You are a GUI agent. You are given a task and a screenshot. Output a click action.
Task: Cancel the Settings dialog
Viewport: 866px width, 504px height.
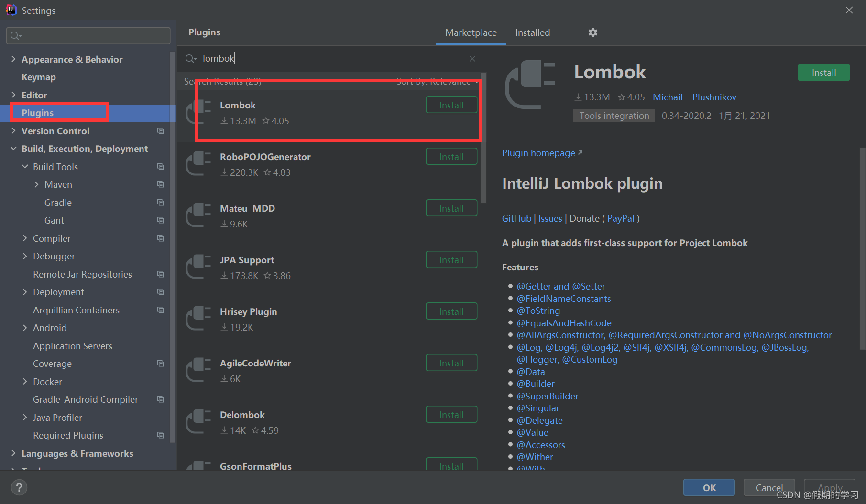[769, 487]
